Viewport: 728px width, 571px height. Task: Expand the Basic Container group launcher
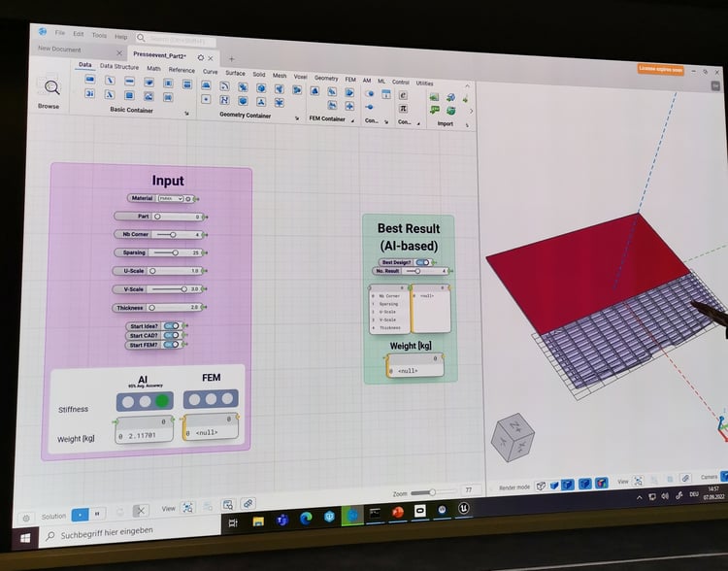tap(186, 115)
